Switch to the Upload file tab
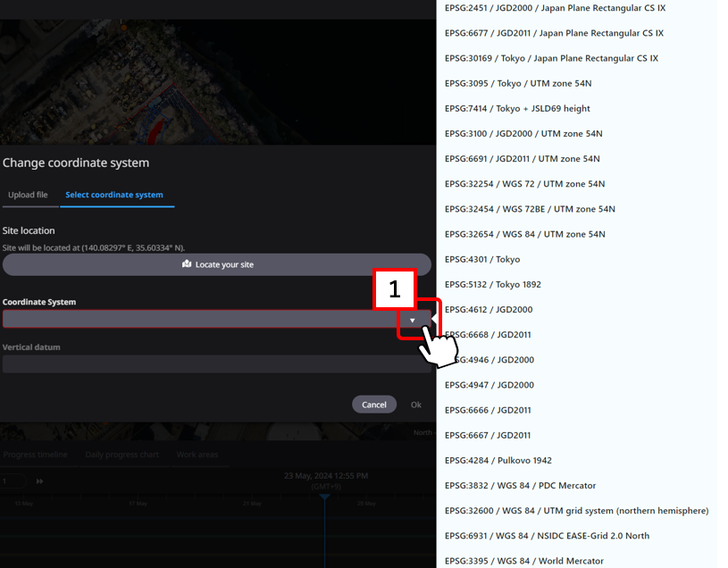The width and height of the screenshot is (728, 568). pos(28,195)
